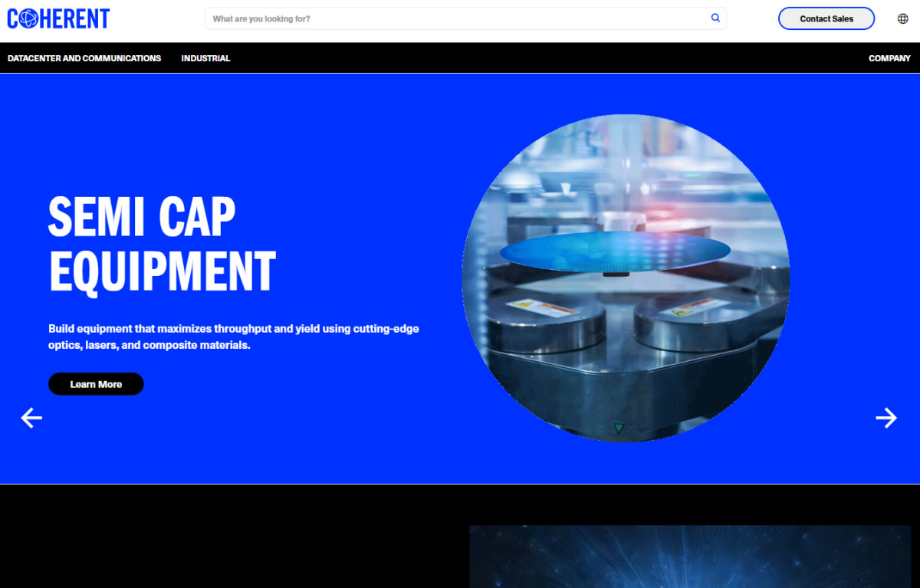This screenshot has height=588, width=920.
Task: Click the search magnifier icon
Action: tap(715, 18)
